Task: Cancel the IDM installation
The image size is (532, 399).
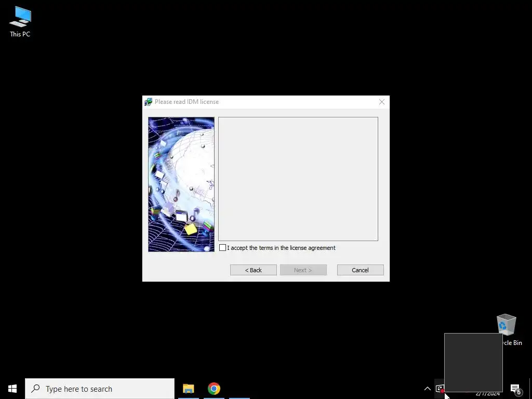Action: (361, 270)
